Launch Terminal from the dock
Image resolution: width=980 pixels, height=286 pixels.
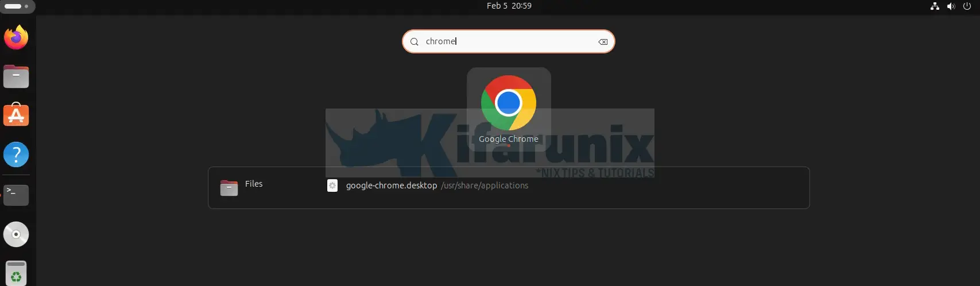tap(16, 195)
